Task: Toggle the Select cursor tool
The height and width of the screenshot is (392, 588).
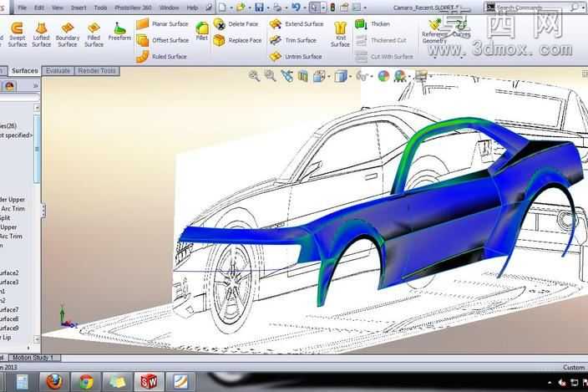Action: (x=314, y=8)
